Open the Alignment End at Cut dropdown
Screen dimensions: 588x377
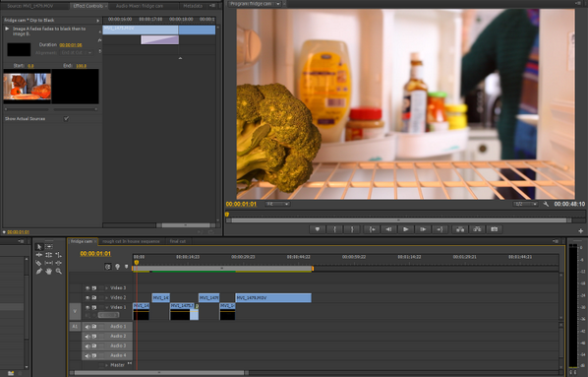[x=77, y=53]
